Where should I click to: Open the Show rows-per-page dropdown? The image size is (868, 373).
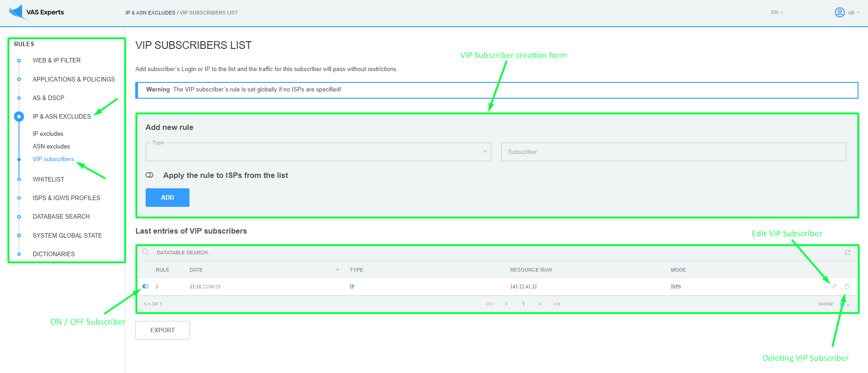click(x=844, y=304)
